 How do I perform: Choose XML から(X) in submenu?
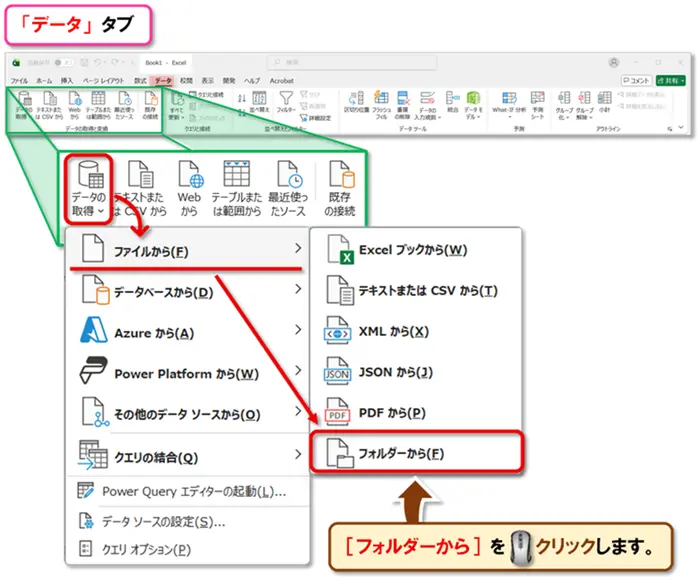[x=416, y=331]
